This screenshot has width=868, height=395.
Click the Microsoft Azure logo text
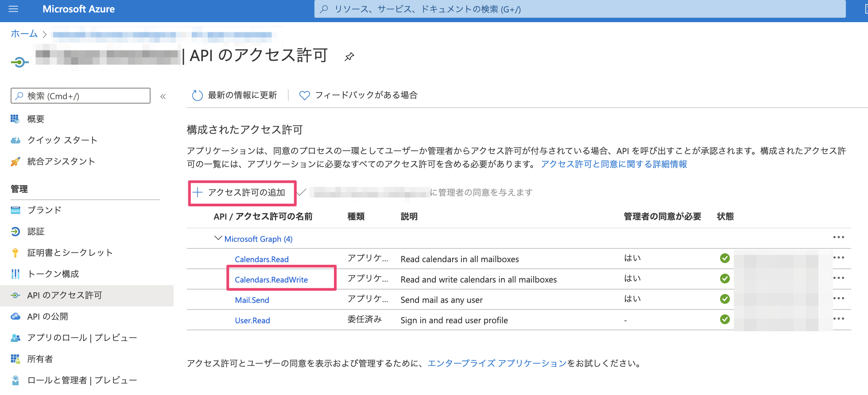(78, 9)
